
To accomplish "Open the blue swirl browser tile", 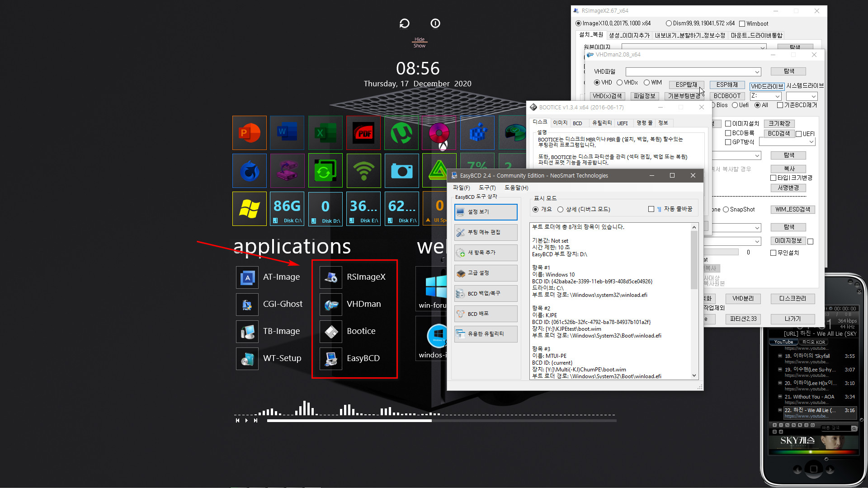I will point(249,171).
